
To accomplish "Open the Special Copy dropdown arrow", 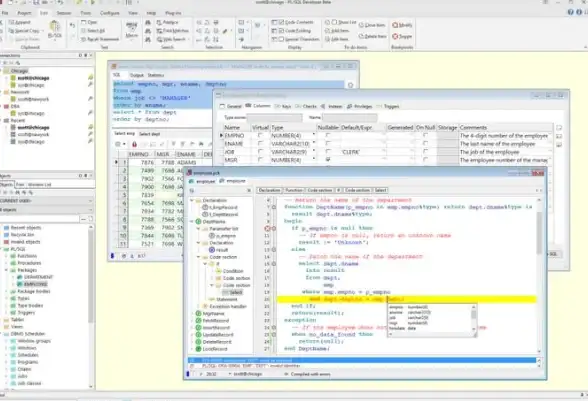I will [42, 31].
